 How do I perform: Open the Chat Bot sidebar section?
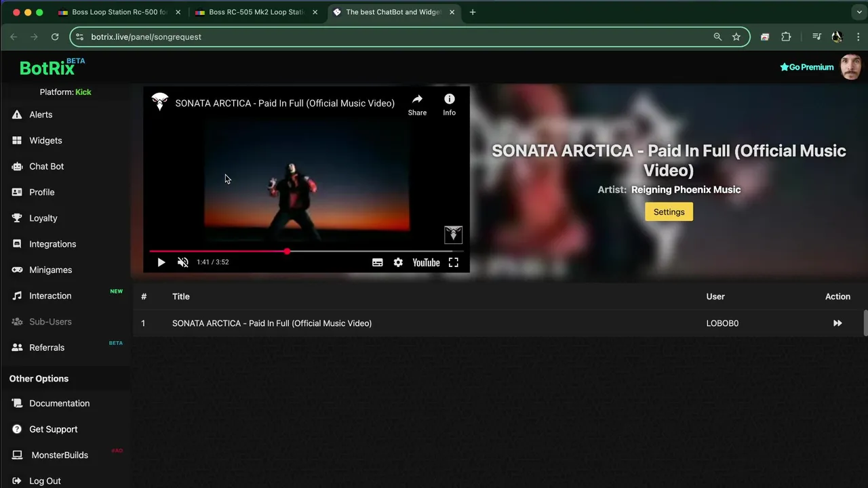click(46, 166)
